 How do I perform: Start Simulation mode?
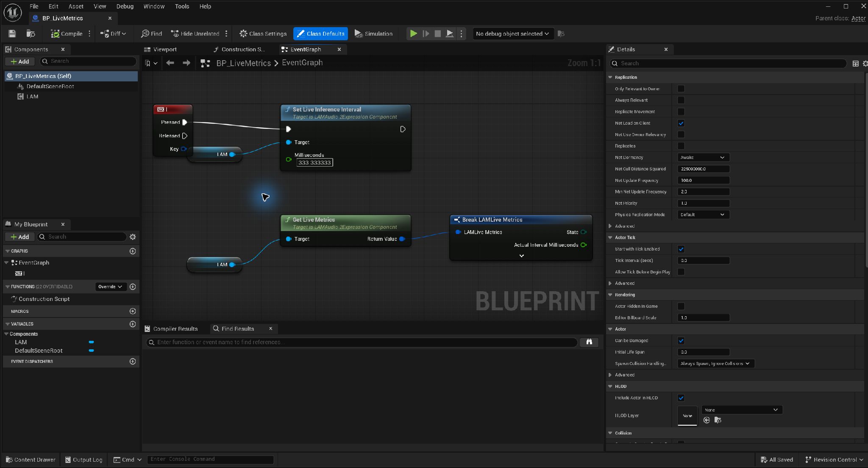[373, 33]
